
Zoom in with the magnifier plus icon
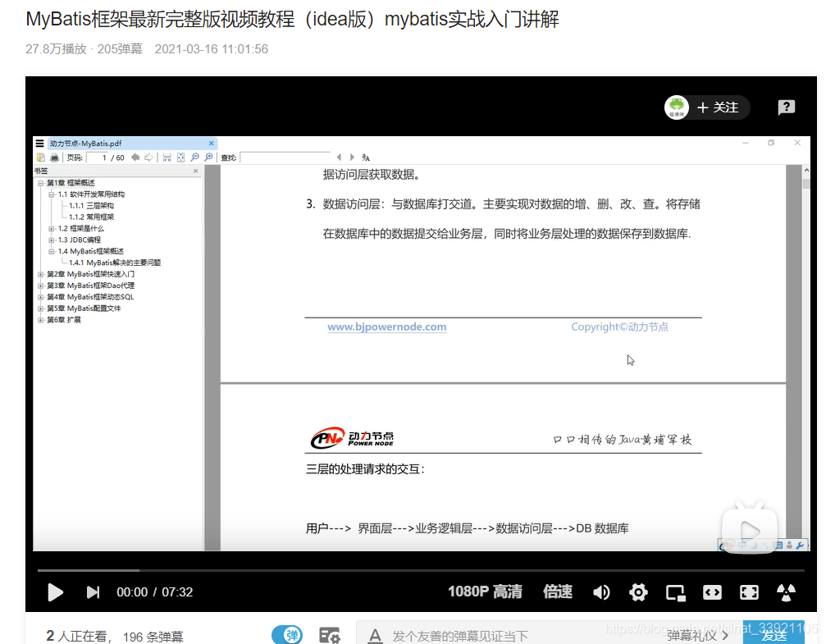208,158
